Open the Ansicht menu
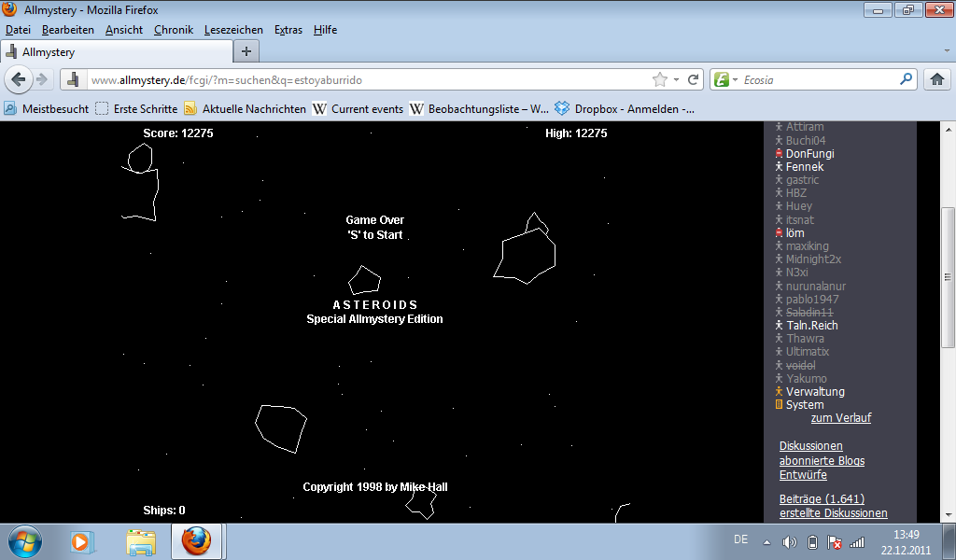The width and height of the screenshot is (956, 560). (124, 30)
